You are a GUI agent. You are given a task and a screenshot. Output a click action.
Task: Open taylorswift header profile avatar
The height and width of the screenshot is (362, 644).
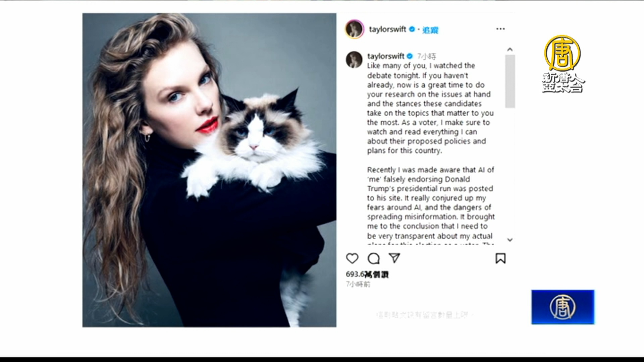pyautogui.click(x=355, y=29)
